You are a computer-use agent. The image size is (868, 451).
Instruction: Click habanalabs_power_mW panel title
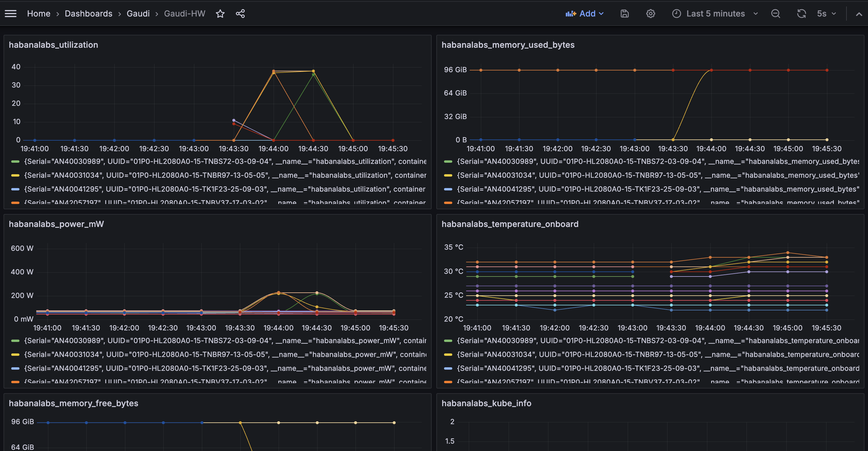[x=56, y=224]
